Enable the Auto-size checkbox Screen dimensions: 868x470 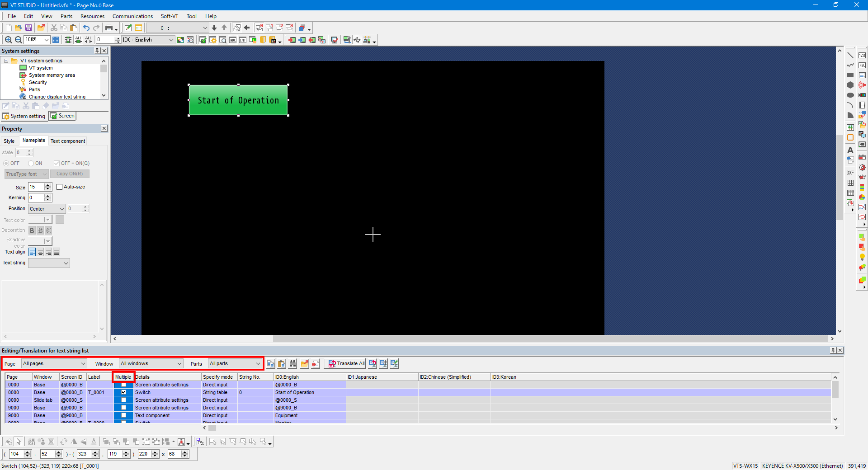tap(59, 187)
